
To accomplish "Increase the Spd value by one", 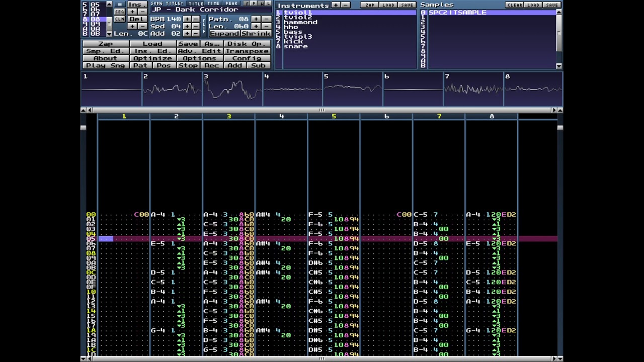I will pos(187,26).
